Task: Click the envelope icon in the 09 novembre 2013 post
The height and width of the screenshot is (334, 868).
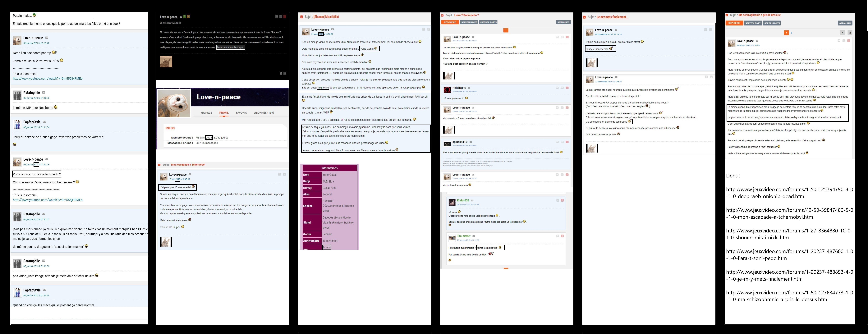Action: pyautogui.click(x=616, y=30)
